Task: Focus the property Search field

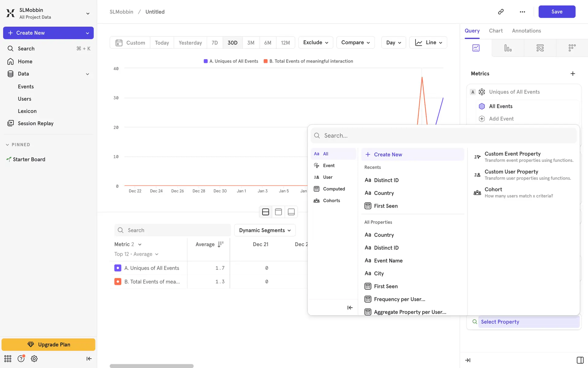Action: (444, 136)
